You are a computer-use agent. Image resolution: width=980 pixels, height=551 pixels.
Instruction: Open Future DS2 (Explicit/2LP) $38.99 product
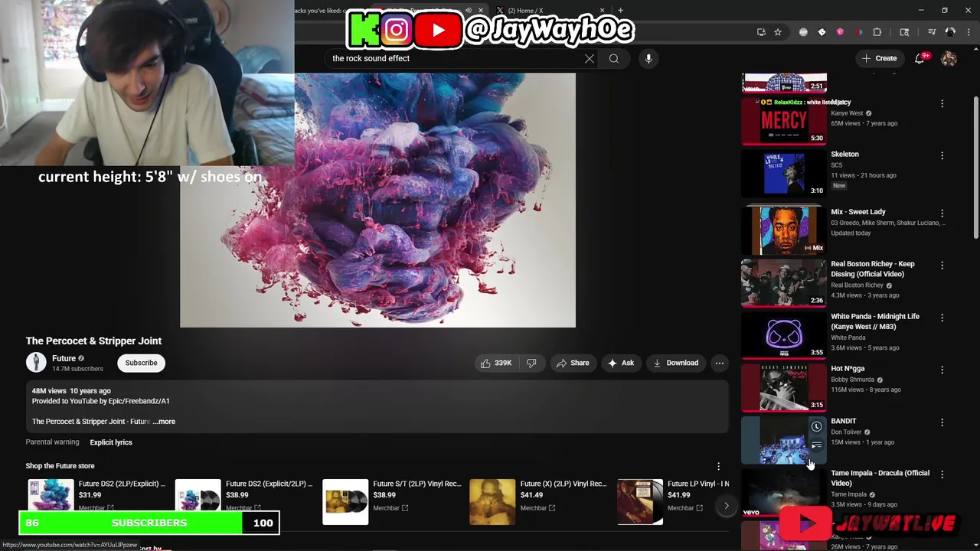[x=243, y=495]
